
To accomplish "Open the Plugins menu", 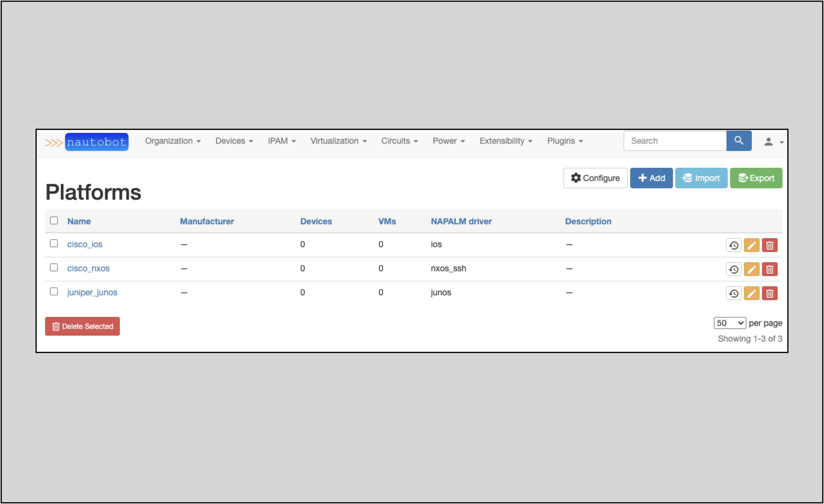I will coord(563,141).
